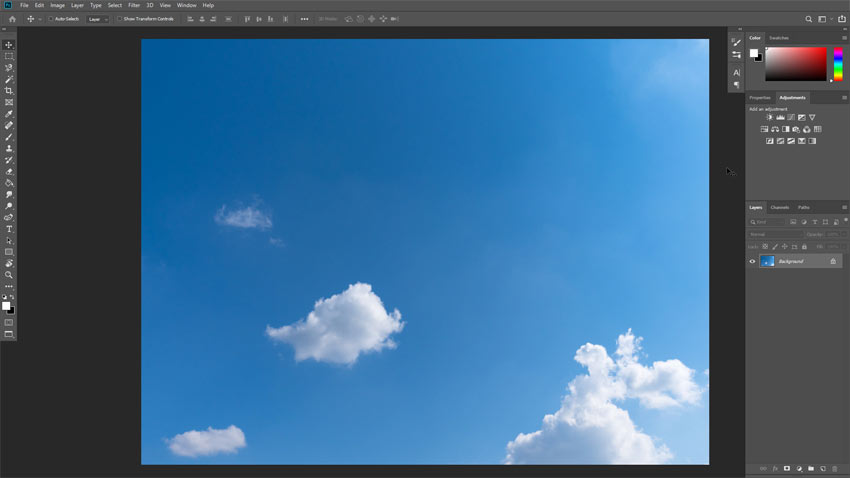850x478 pixels.
Task: Delete layer with the trash icon
Action: [x=834, y=468]
